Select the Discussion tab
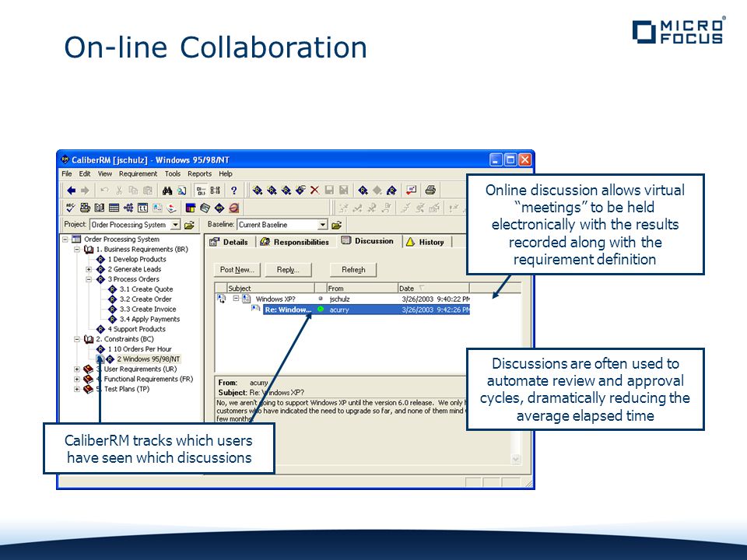 click(368, 241)
